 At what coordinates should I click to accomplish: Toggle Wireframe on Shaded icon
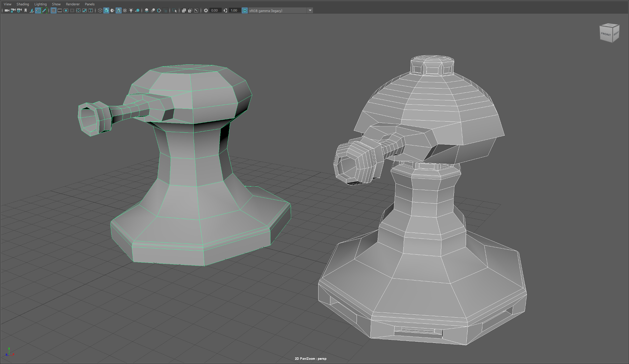119,10
